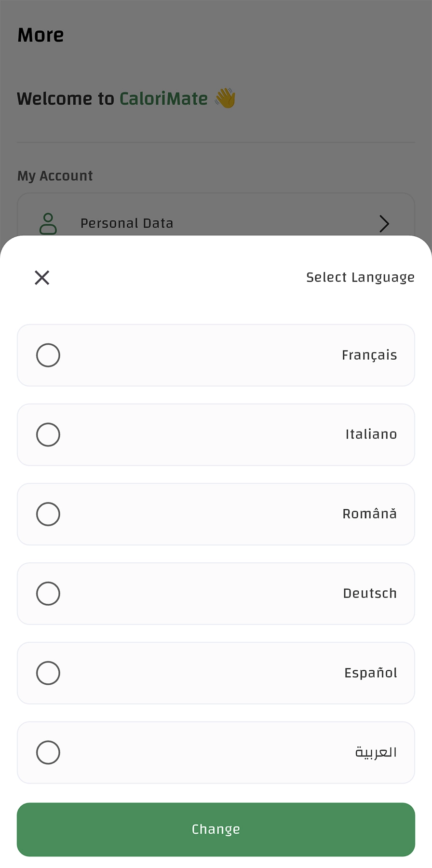The height and width of the screenshot is (868, 432).
Task: Close the Select Language sheet
Action: pyautogui.click(x=42, y=277)
